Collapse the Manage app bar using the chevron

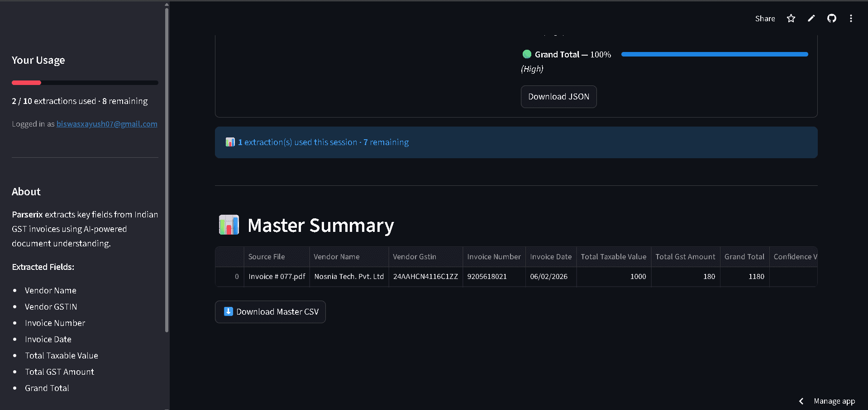(x=801, y=401)
